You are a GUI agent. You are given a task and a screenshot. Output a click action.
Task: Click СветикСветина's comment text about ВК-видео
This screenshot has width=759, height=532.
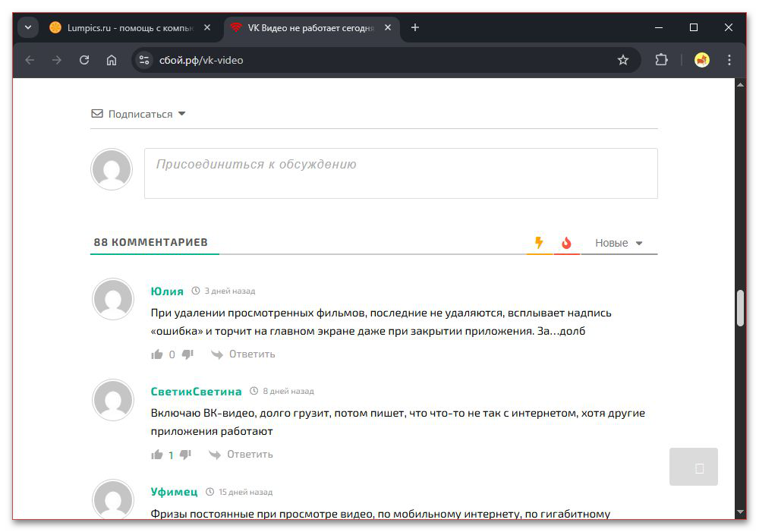(398, 422)
